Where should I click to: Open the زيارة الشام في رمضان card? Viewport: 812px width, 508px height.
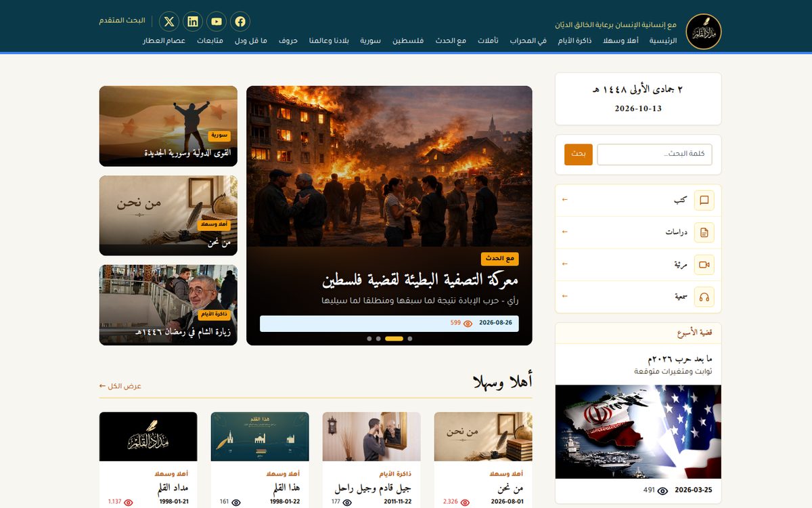168,305
